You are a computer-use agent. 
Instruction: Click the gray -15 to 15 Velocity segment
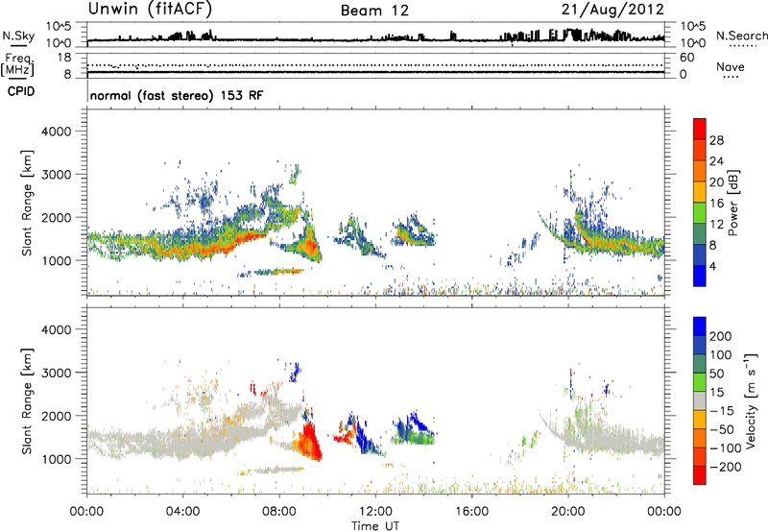(x=700, y=400)
